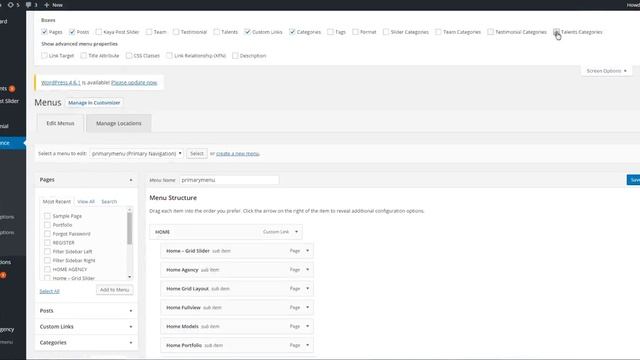Enable the Tags box checkbox

point(330,32)
